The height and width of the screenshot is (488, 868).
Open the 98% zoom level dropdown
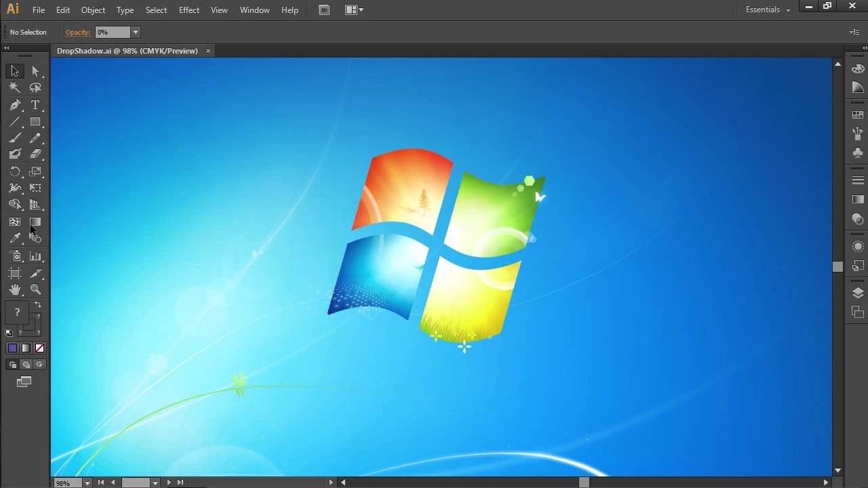coord(87,483)
